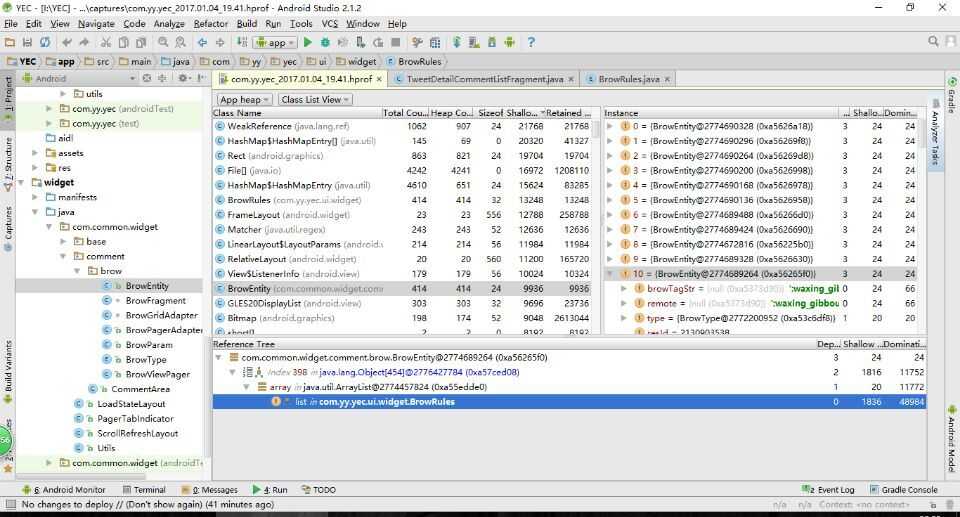Open Android Device Monitor icon

click(509, 42)
